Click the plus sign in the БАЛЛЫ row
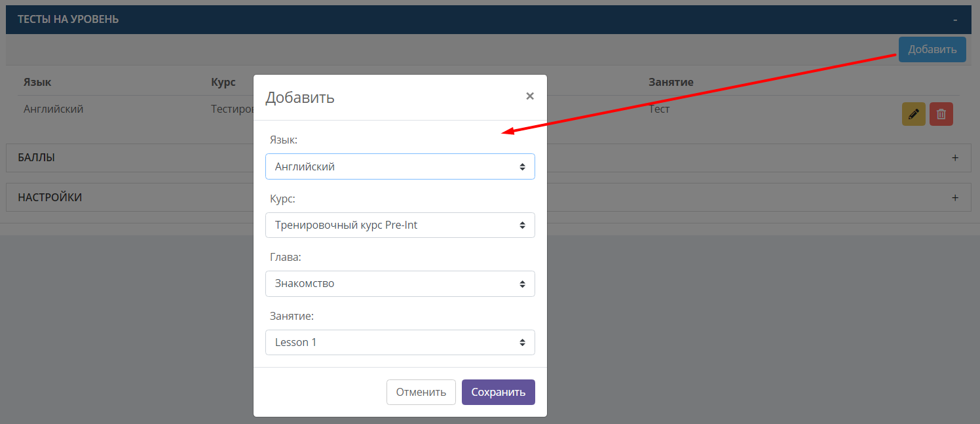This screenshot has height=424, width=980. [955, 158]
